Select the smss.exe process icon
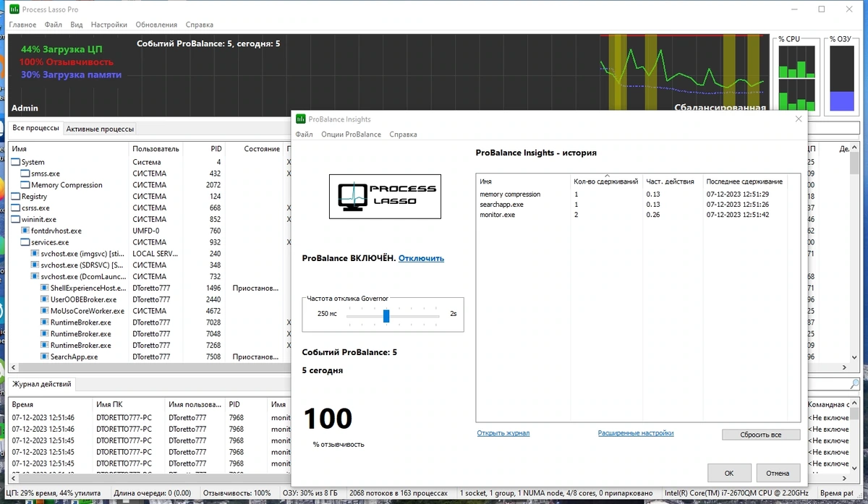The height and width of the screenshot is (504, 868). [25, 174]
